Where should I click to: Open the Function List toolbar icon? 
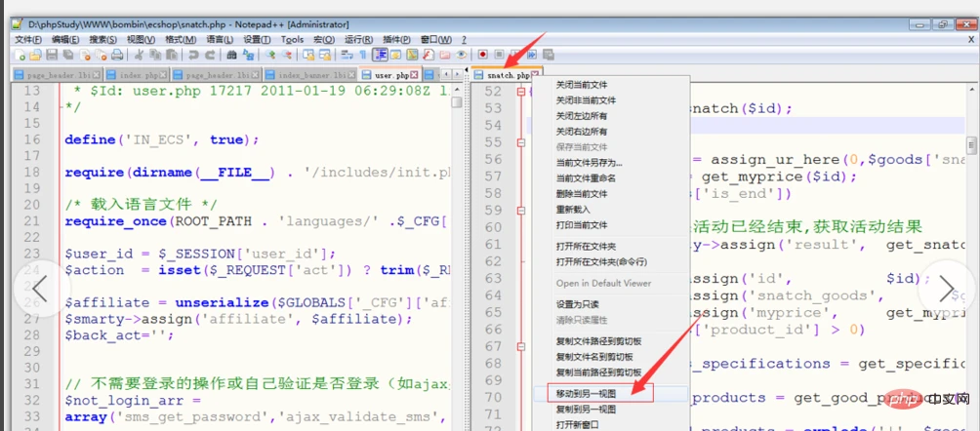click(x=429, y=55)
